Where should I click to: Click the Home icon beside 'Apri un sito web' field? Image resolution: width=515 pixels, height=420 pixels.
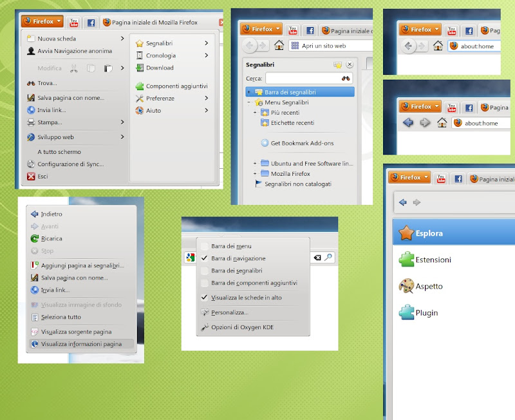pos(279,45)
